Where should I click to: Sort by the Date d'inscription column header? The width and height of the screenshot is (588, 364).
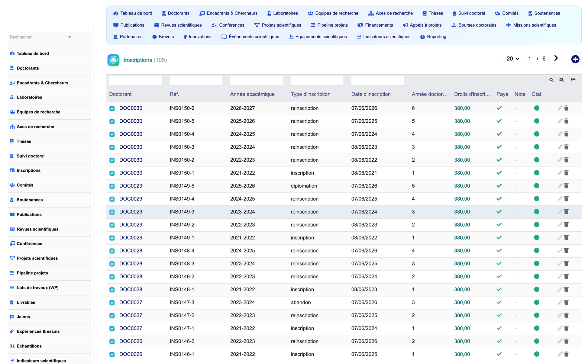click(x=371, y=94)
